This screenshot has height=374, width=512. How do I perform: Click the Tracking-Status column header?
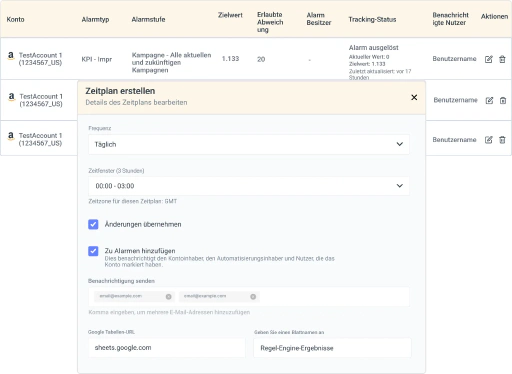pos(372,19)
